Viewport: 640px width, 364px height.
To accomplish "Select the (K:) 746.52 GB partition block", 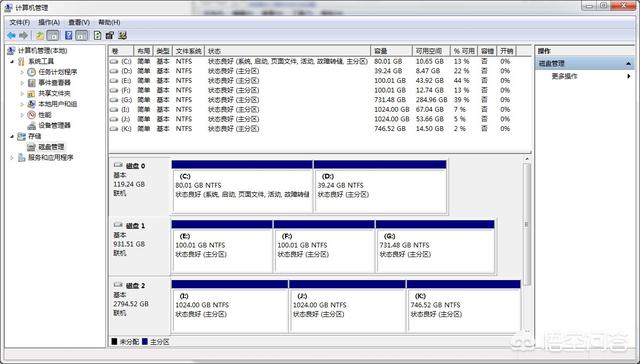I will tap(464, 306).
